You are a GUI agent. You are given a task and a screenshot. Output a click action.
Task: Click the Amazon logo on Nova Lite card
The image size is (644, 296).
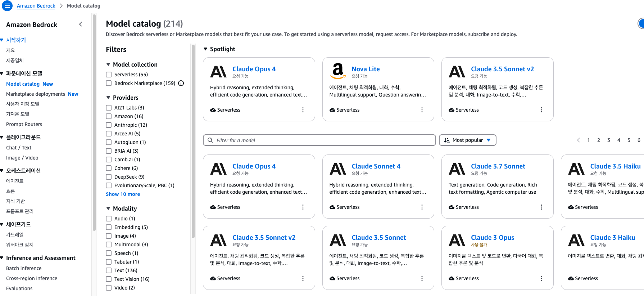338,71
